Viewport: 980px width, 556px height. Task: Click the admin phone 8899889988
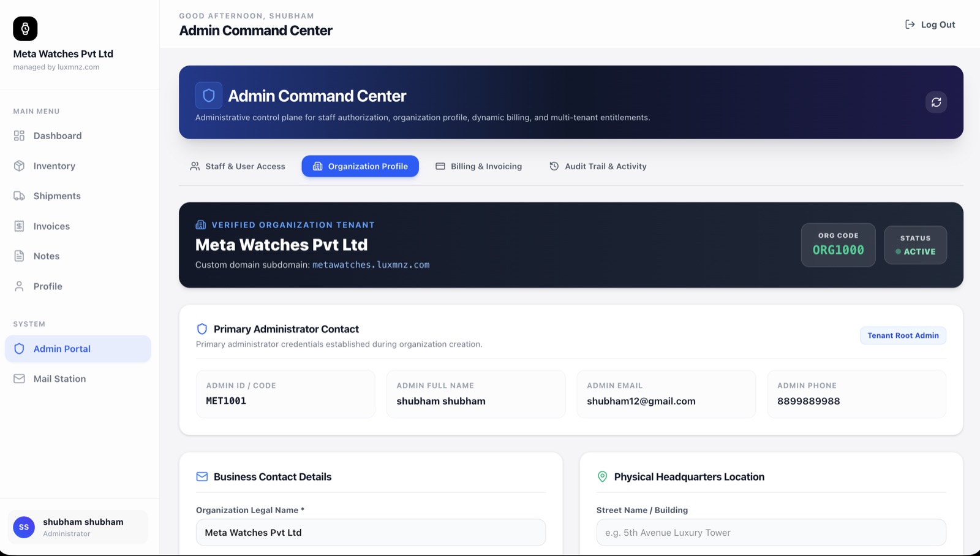[809, 401]
